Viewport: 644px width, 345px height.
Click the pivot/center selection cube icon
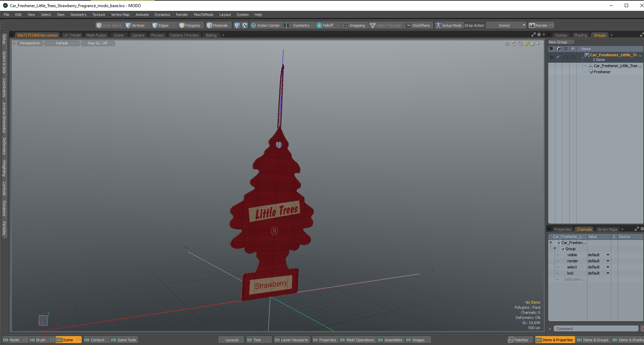tap(245, 25)
